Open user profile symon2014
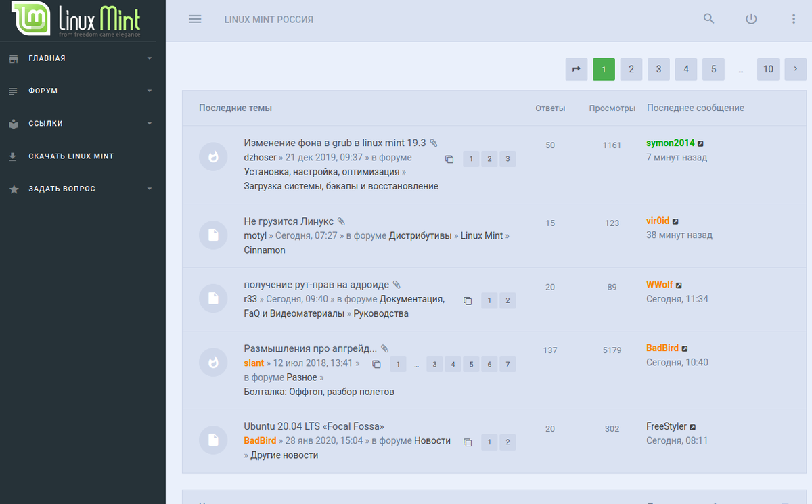 (671, 143)
